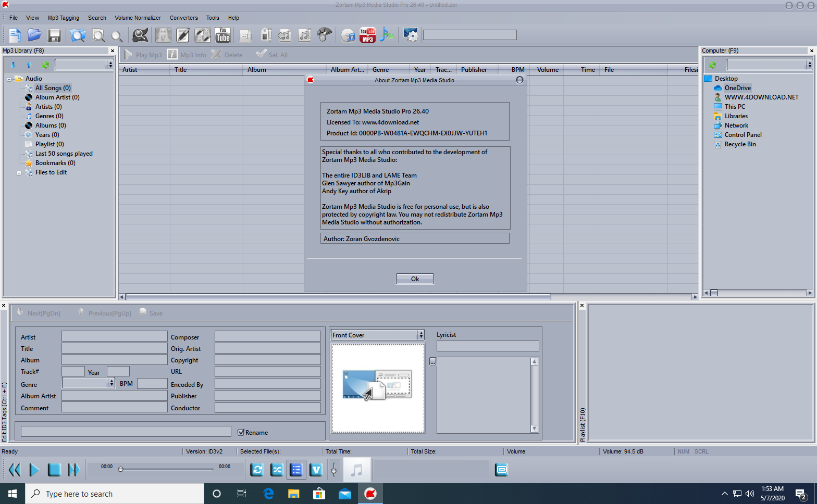The height and width of the screenshot is (504, 817).
Task: Click the volume gauge toolbar icon
Action: pos(324,35)
